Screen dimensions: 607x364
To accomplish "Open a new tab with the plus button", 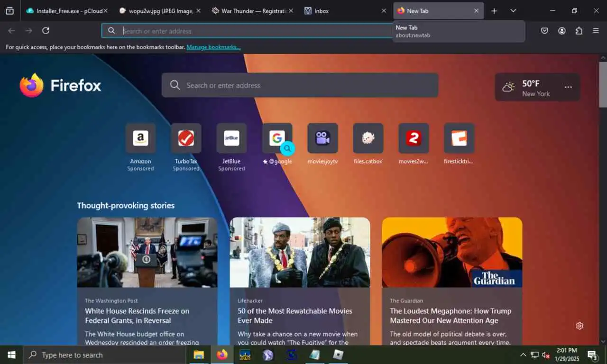I will [x=494, y=10].
